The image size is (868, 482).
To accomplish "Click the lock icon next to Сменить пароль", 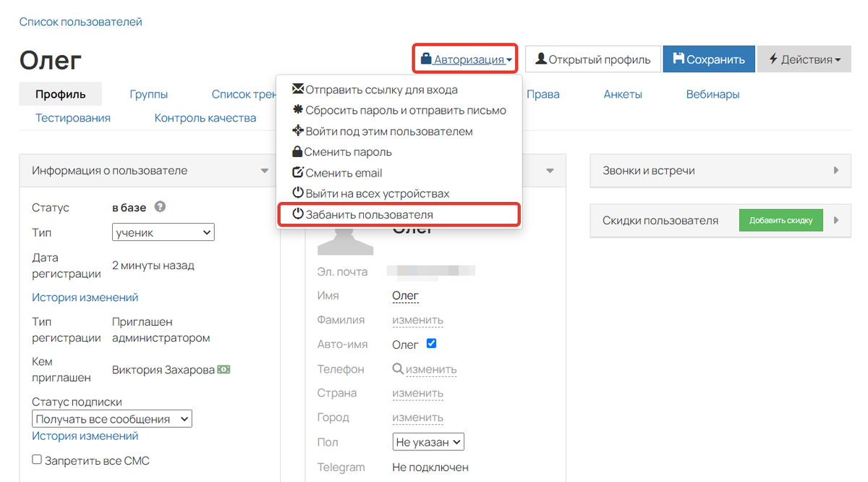I will (297, 153).
